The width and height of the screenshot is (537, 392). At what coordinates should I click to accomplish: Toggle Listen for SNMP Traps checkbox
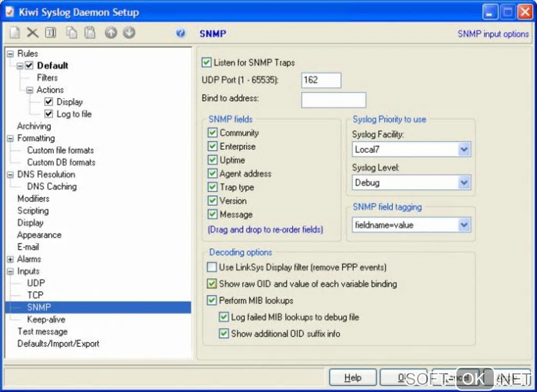click(206, 62)
